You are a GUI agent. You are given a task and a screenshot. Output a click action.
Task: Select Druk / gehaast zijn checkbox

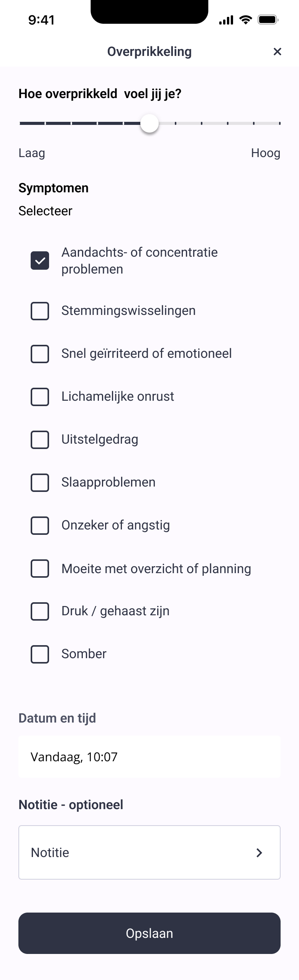click(x=40, y=611)
